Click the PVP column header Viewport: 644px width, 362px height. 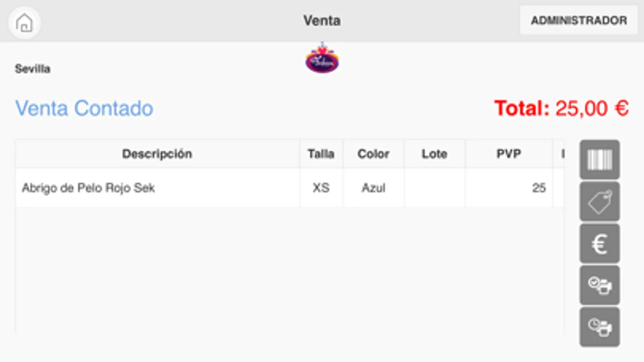click(x=508, y=154)
